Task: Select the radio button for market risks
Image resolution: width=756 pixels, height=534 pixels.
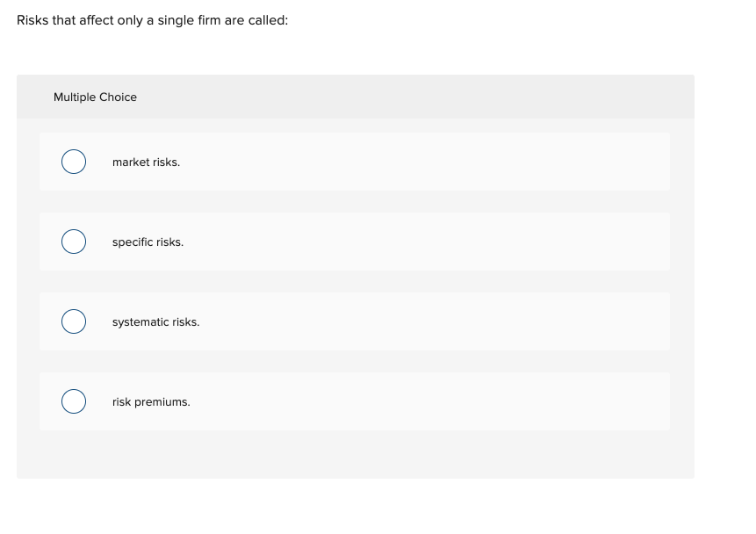Action: pyautogui.click(x=74, y=162)
